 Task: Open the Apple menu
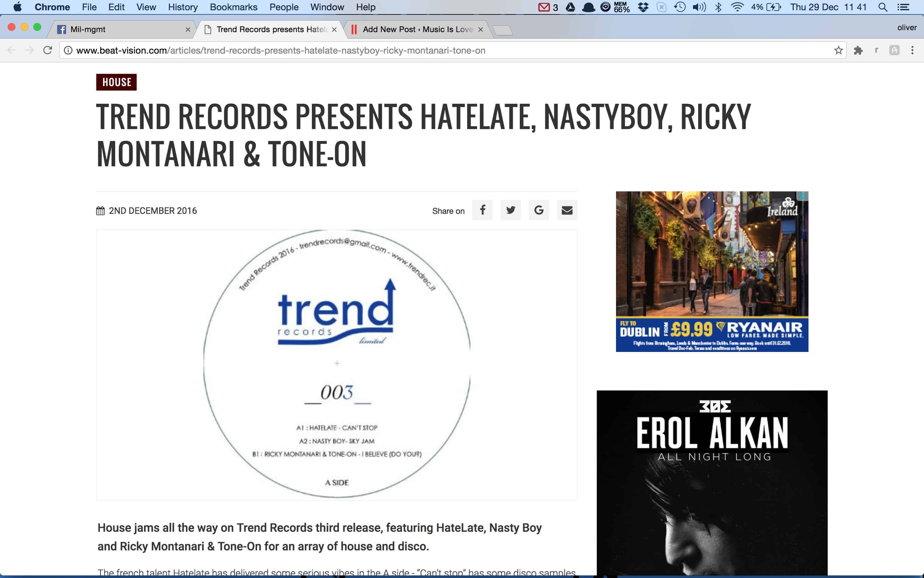click(18, 7)
